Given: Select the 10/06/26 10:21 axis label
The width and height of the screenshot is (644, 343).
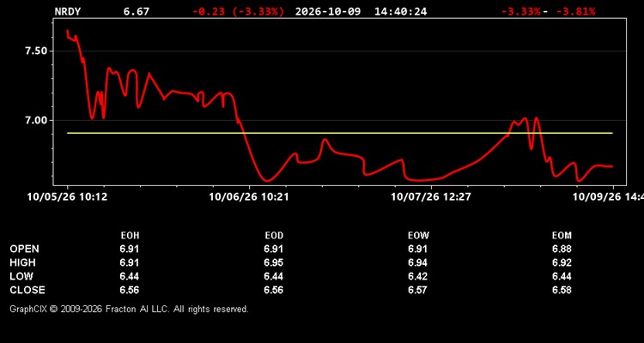Looking at the screenshot, I should (249, 197).
